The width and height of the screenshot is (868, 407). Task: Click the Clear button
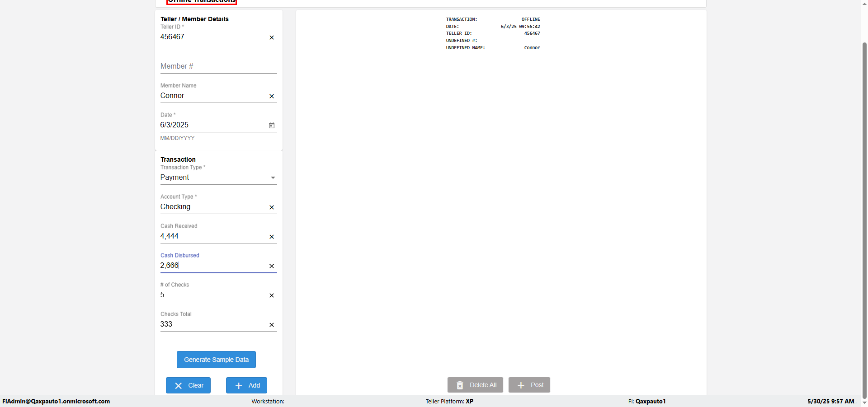(x=188, y=385)
